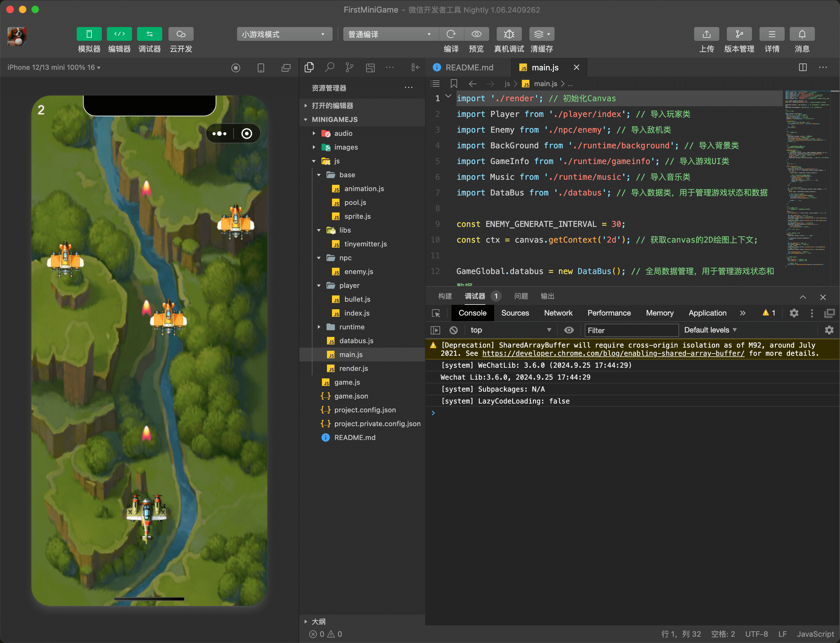Toggle the editor panel button
The height and width of the screenshot is (643, 840).
coord(119,34)
